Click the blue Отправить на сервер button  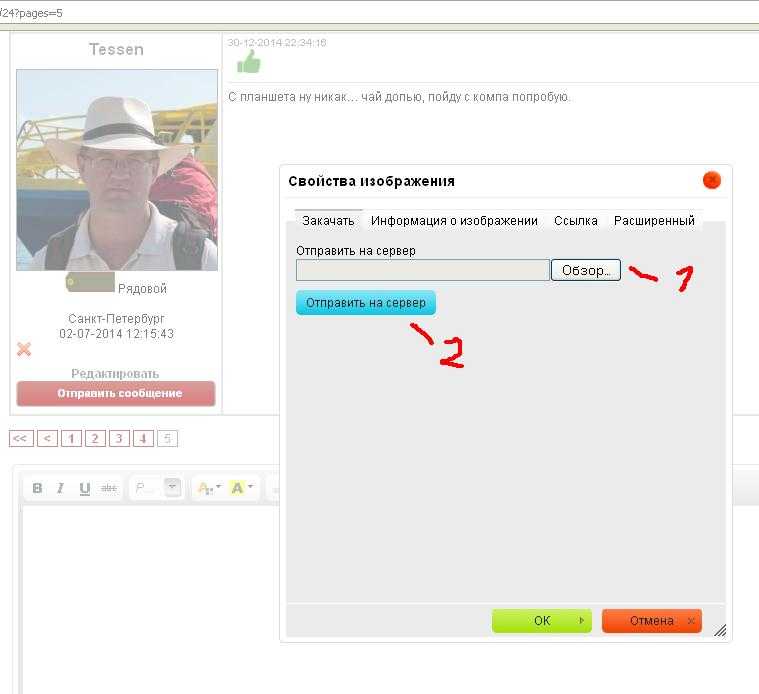pyautogui.click(x=365, y=303)
